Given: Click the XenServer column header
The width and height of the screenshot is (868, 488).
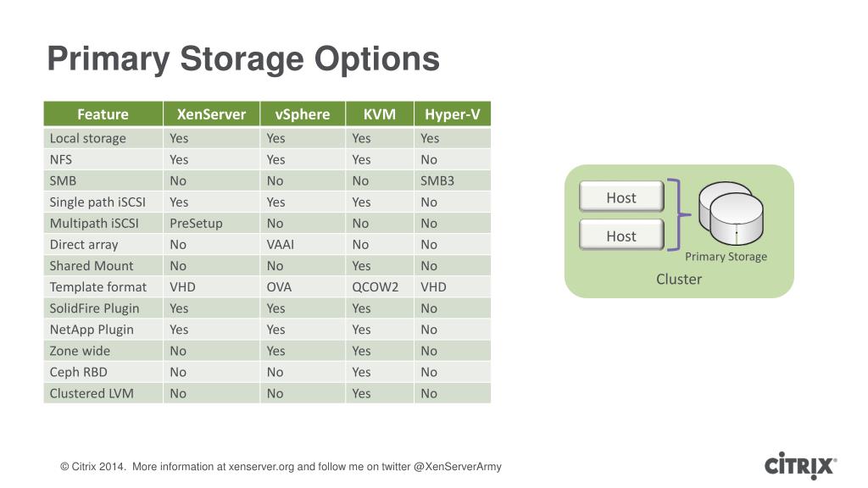Looking at the screenshot, I should click(x=211, y=114).
